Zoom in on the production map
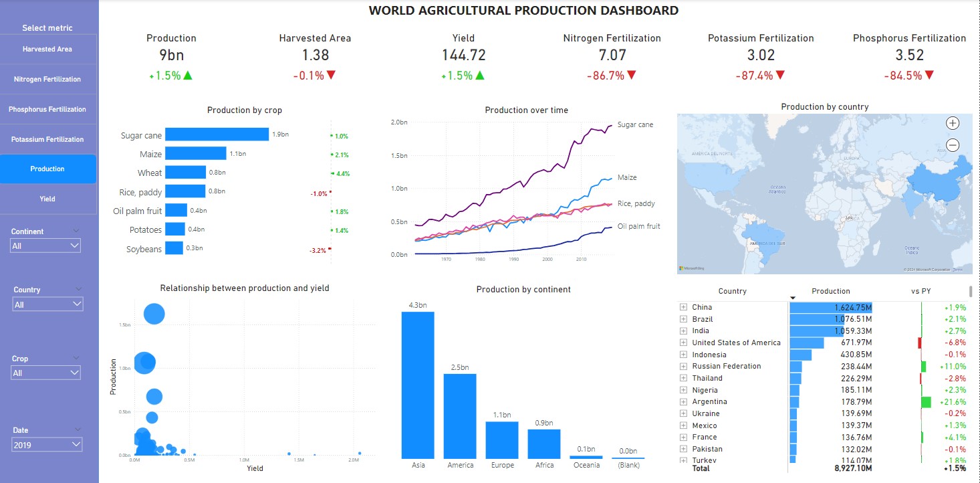 tap(953, 123)
